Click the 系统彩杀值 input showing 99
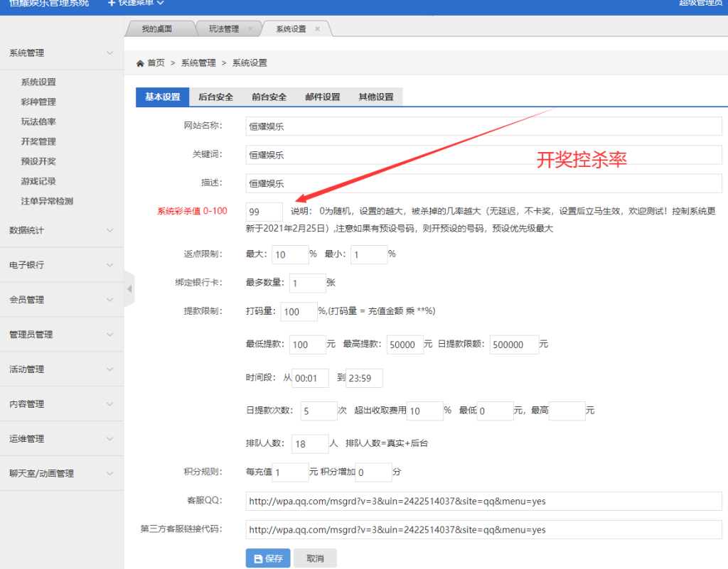 tap(264, 211)
